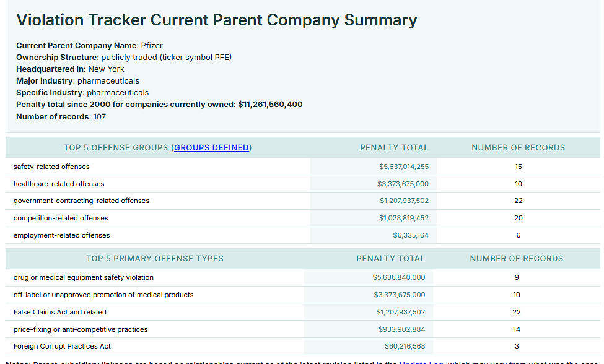Select the safety-related offenses row label
604x364 pixels.
[x=51, y=167]
